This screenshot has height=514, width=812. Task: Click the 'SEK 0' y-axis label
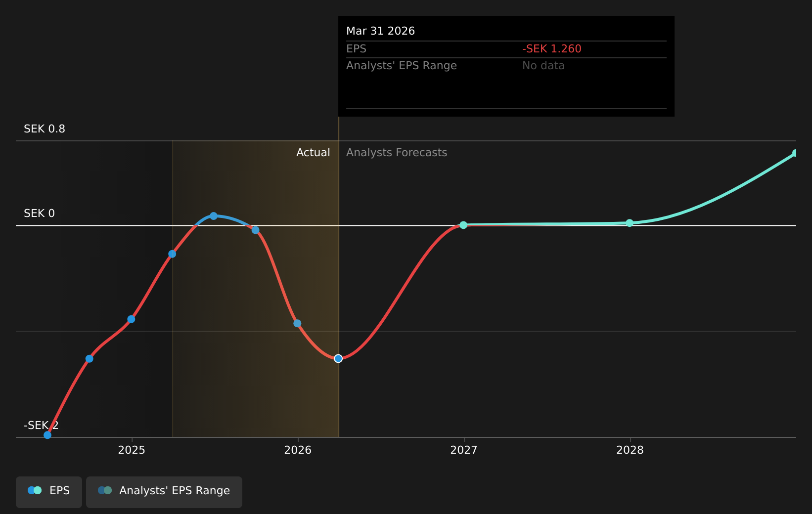click(x=40, y=214)
